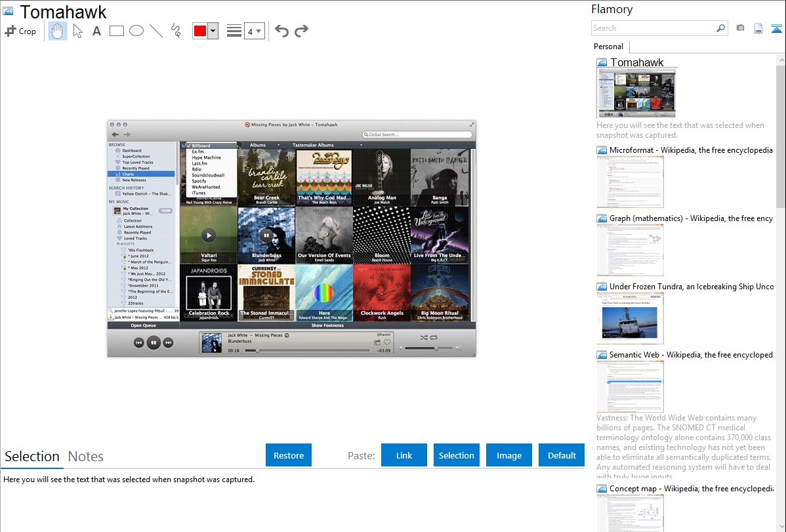Expand the line width dropdown
786x532 pixels.
click(254, 31)
